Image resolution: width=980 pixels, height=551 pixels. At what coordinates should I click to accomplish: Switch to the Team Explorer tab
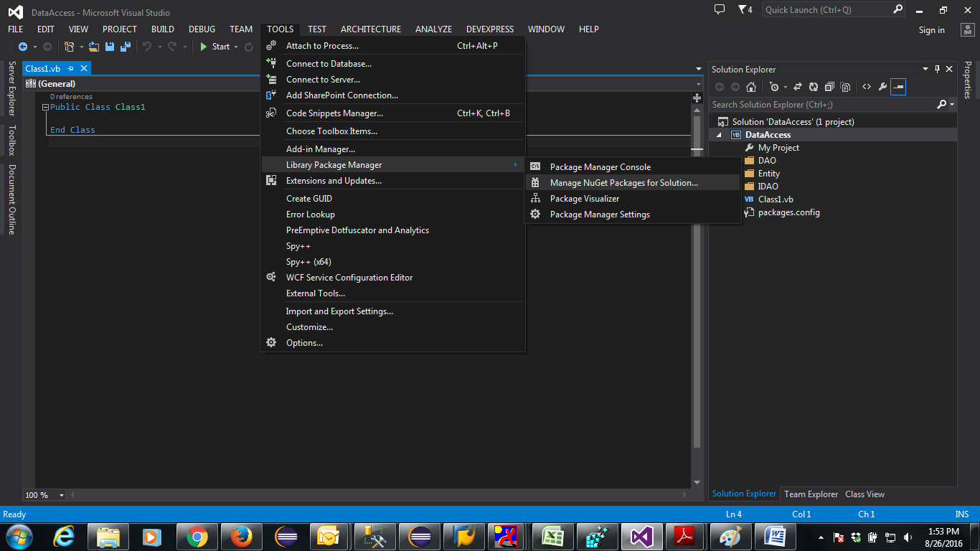pyautogui.click(x=811, y=494)
